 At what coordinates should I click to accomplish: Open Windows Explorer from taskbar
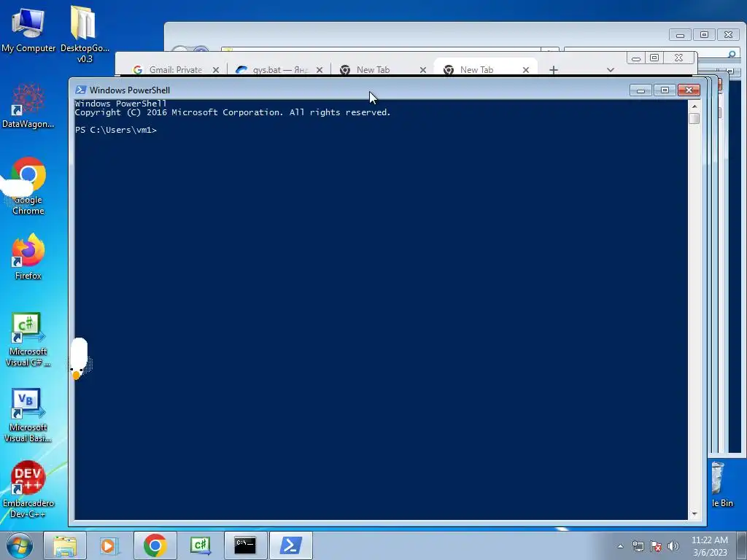click(65, 545)
